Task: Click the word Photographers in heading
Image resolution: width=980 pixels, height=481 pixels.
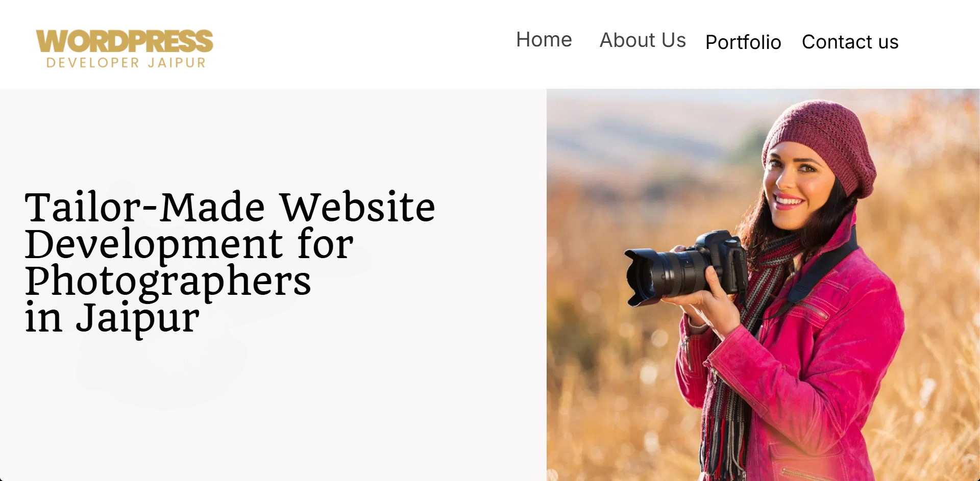Action: tap(168, 281)
